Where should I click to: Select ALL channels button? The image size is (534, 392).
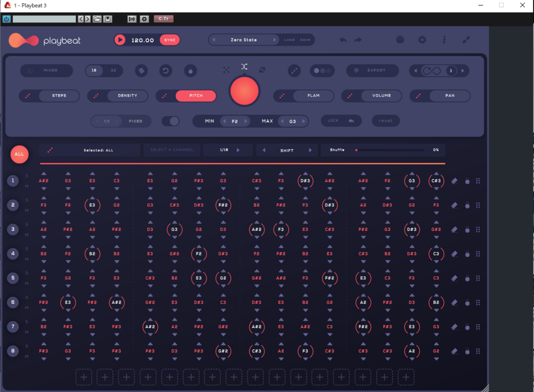click(x=19, y=154)
